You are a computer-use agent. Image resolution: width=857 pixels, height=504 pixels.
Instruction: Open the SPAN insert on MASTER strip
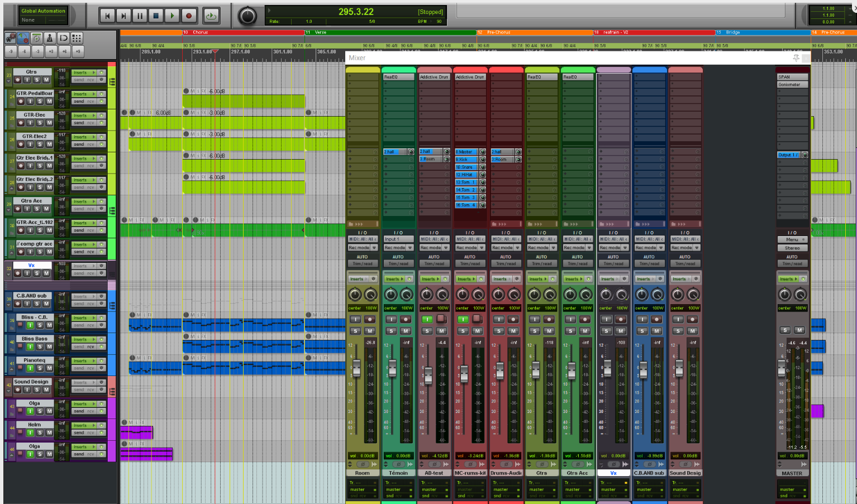[792, 77]
